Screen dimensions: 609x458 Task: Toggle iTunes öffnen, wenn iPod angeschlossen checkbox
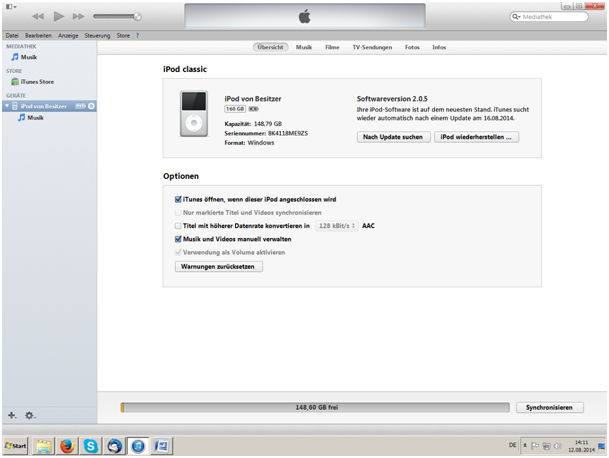(x=178, y=199)
